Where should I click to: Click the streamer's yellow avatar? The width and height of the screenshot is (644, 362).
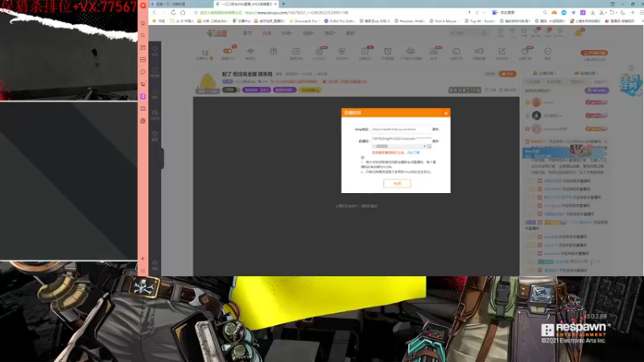[x=208, y=81]
